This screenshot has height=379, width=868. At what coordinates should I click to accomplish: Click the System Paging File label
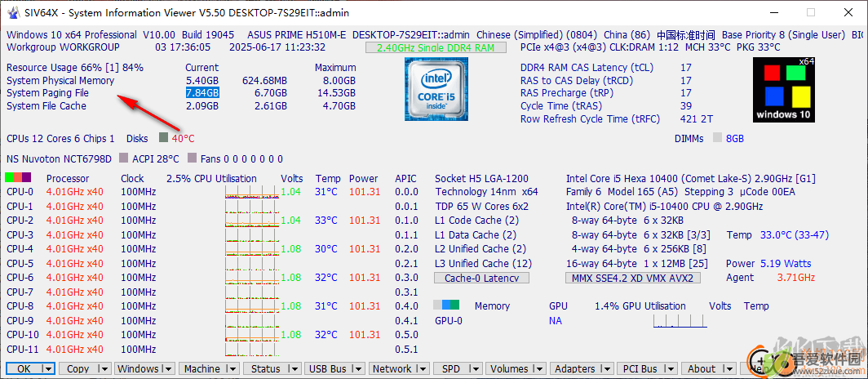(x=47, y=93)
